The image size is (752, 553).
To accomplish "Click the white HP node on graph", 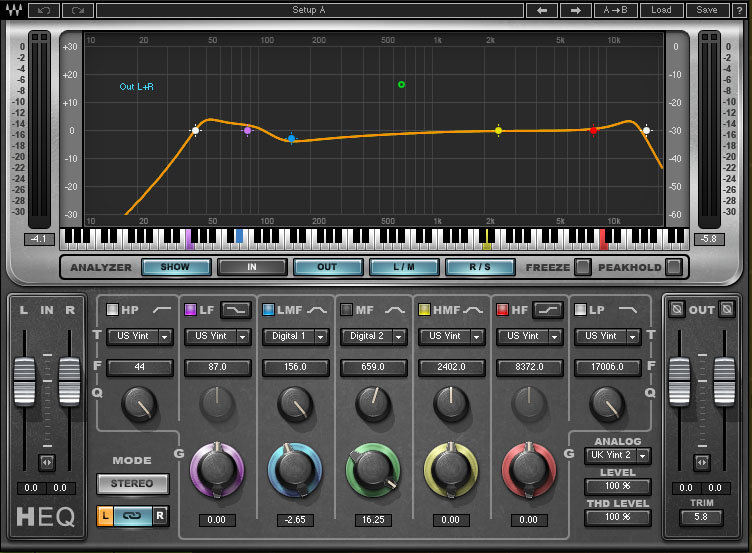I will (195, 130).
